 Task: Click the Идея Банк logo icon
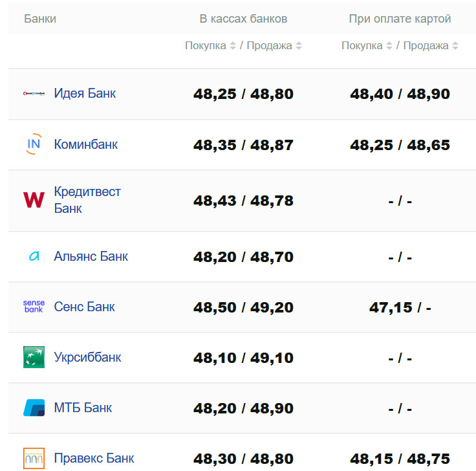point(34,93)
